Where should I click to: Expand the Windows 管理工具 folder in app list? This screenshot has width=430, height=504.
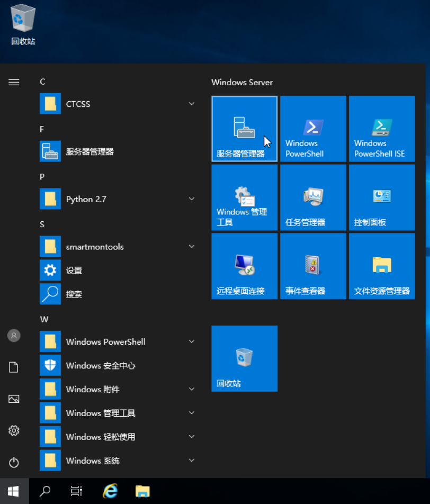pyautogui.click(x=118, y=413)
